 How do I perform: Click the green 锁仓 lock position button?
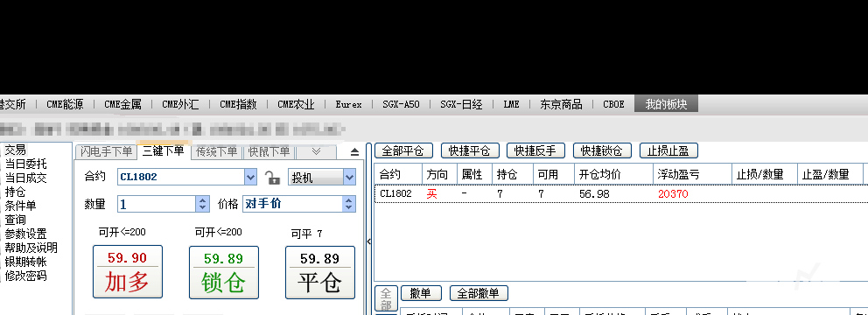pyautogui.click(x=224, y=272)
